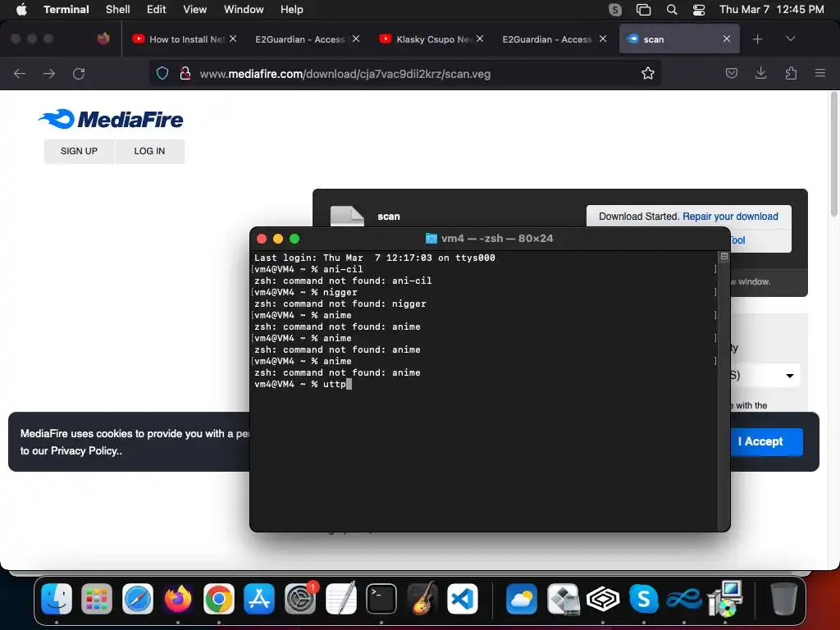
Task: Open the Firefox downloads panel
Action: click(x=760, y=73)
